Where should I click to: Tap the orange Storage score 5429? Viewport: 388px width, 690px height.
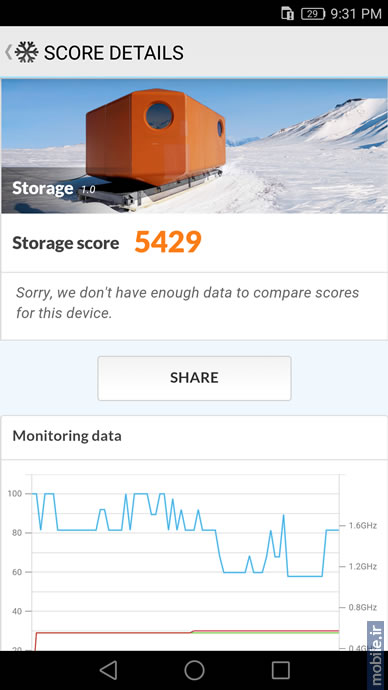pos(168,242)
